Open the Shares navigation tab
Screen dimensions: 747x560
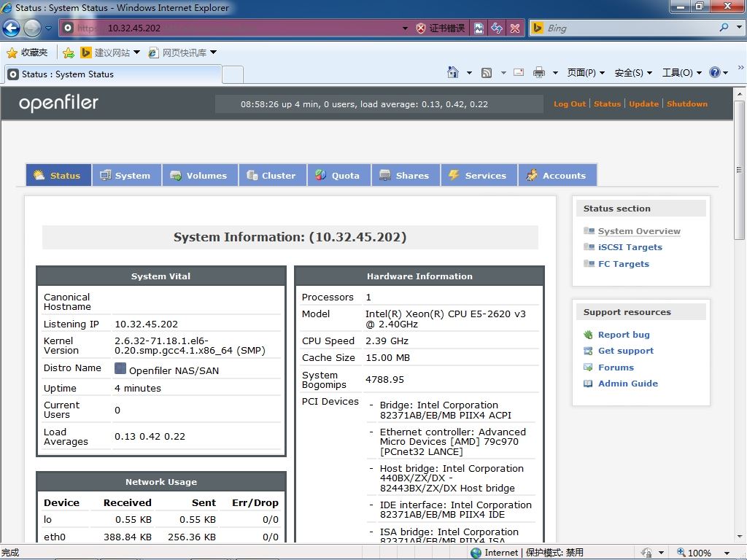click(x=406, y=175)
